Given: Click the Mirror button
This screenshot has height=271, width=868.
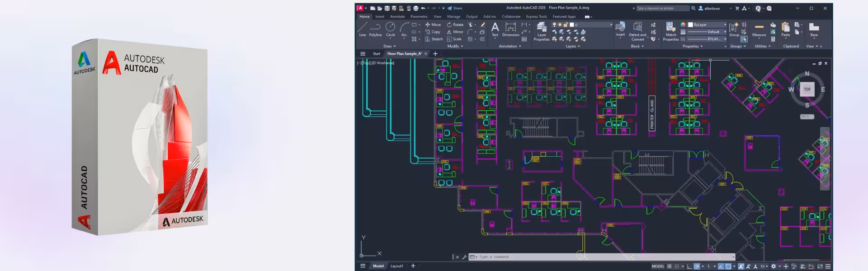Looking at the screenshot, I should (x=455, y=32).
